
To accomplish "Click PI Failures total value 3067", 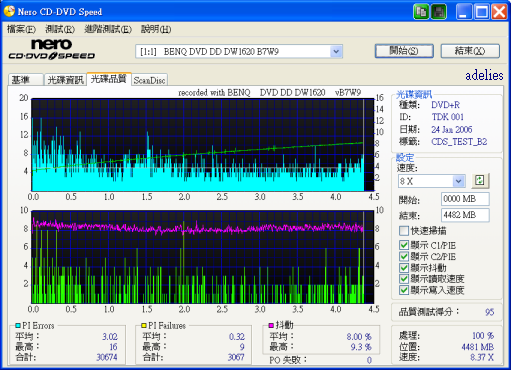I will tap(236, 357).
